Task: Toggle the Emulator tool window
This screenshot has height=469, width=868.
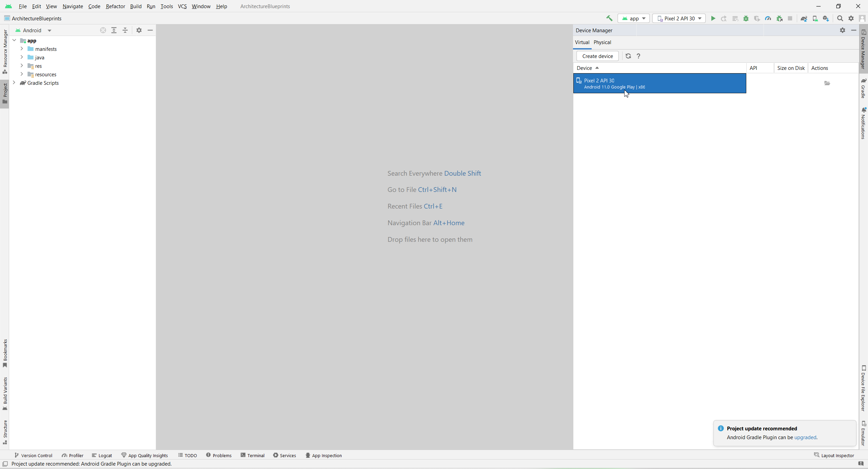Action: coord(864,433)
